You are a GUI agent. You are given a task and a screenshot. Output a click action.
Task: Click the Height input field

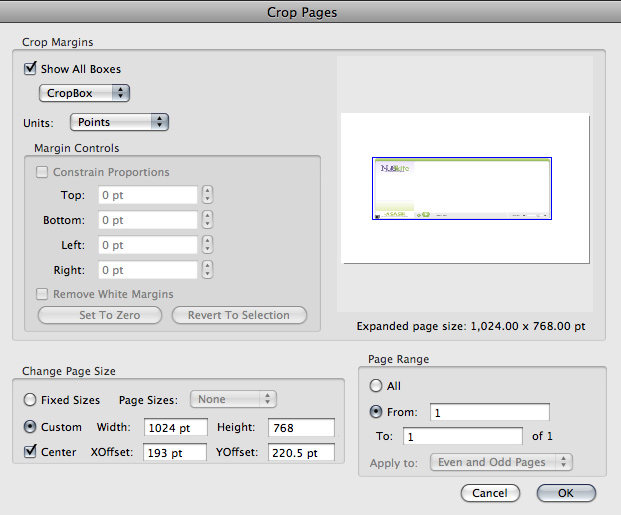pyautogui.click(x=301, y=427)
